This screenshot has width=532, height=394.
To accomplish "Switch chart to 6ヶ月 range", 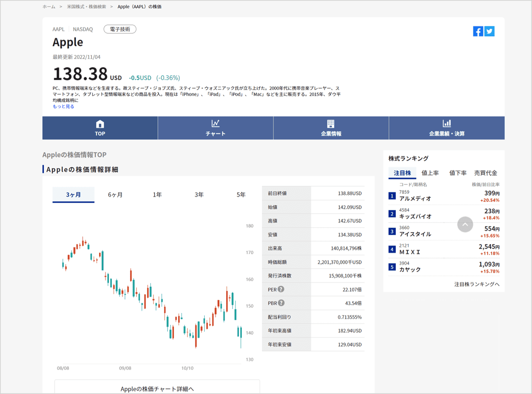I will pos(115,195).
